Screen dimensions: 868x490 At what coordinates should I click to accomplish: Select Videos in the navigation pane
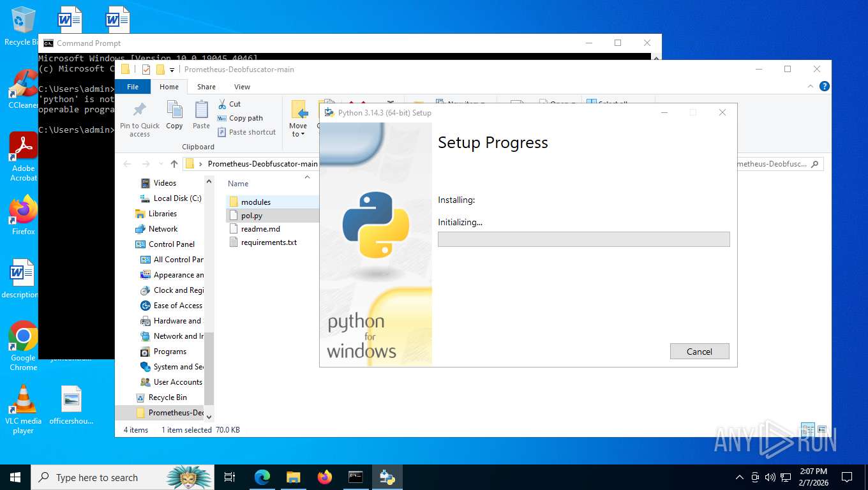pyautogui.click(x=165, y=183)
